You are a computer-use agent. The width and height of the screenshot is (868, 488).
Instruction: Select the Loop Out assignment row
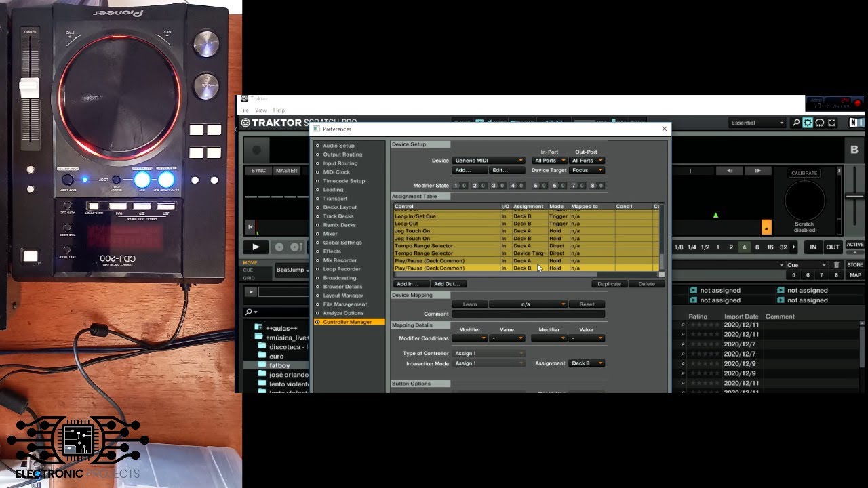pyautogui.click(x=526, y=224)
